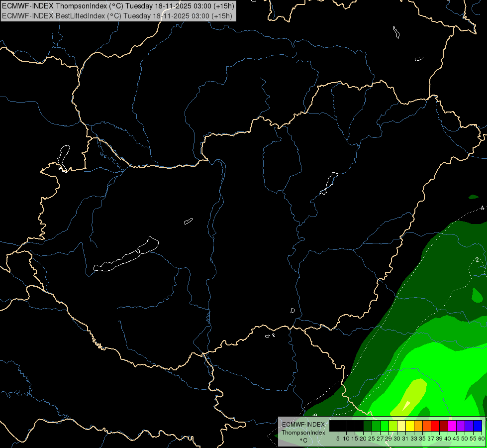Select the dark green 20–25 legend swatch
The image size is (487, 448).
point(368,426)
